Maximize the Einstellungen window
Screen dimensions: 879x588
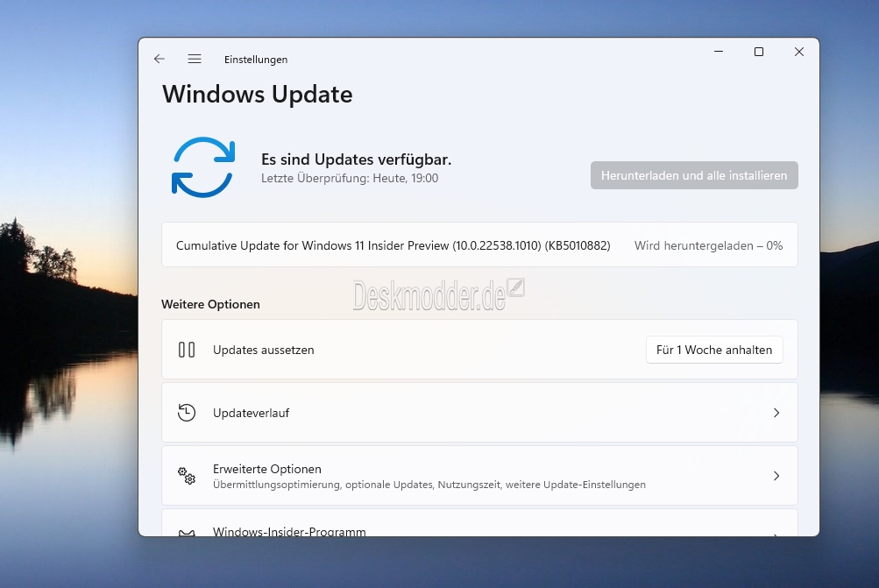click(x=758, y=52)
